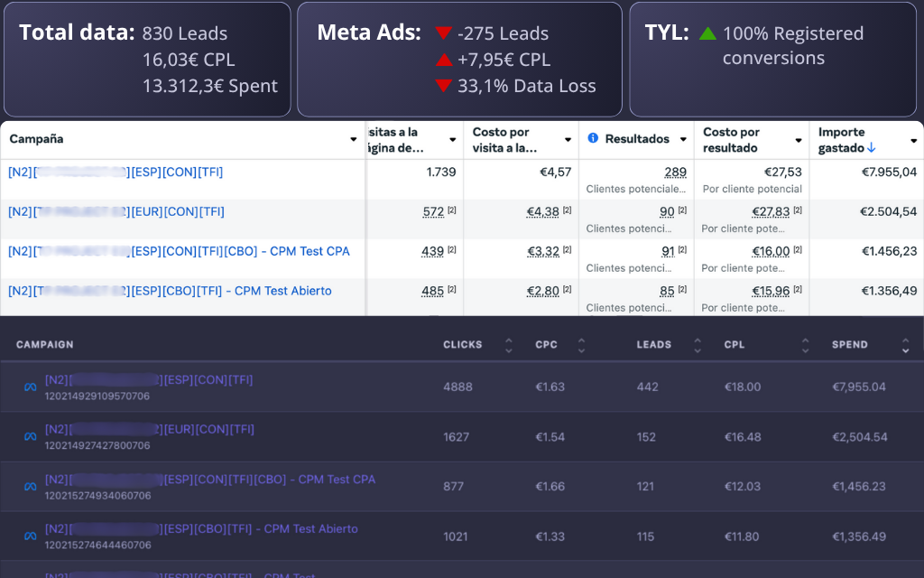The height and width of the screenshot is (578, 924).
Task: Open campaign link above ID 120214927427800706
Action: coord(150,429)
